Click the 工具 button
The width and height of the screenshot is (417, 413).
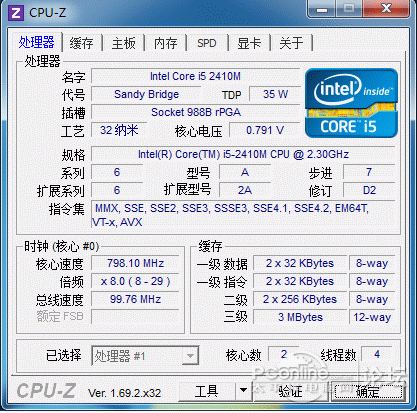pyautogui.click(x=207, y=391)
